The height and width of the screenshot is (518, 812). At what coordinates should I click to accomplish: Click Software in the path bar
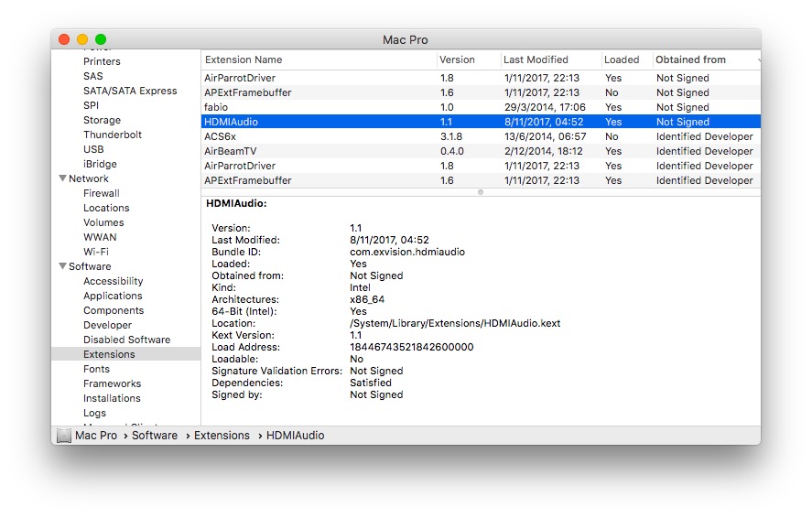coord(155,436)
